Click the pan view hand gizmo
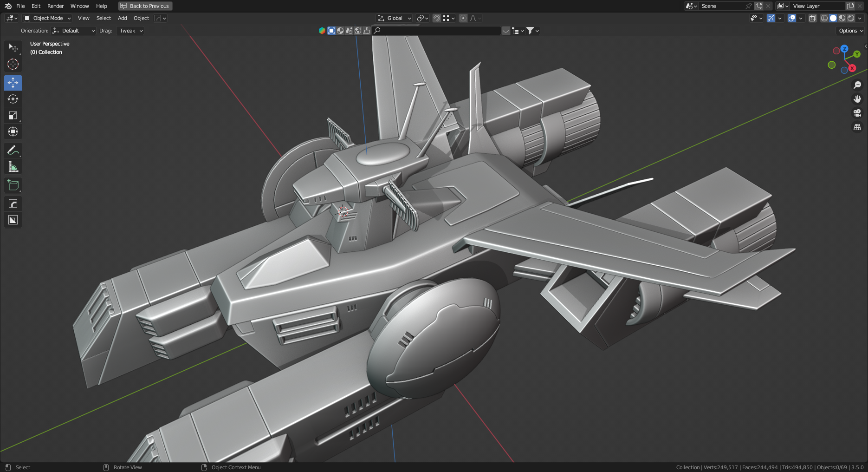Viewport: 868px width, 472px height. [x=857, y=99]
